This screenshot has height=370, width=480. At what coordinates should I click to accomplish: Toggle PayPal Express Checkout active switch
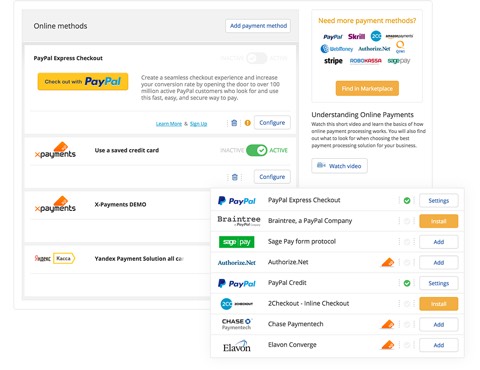point(256,58)
